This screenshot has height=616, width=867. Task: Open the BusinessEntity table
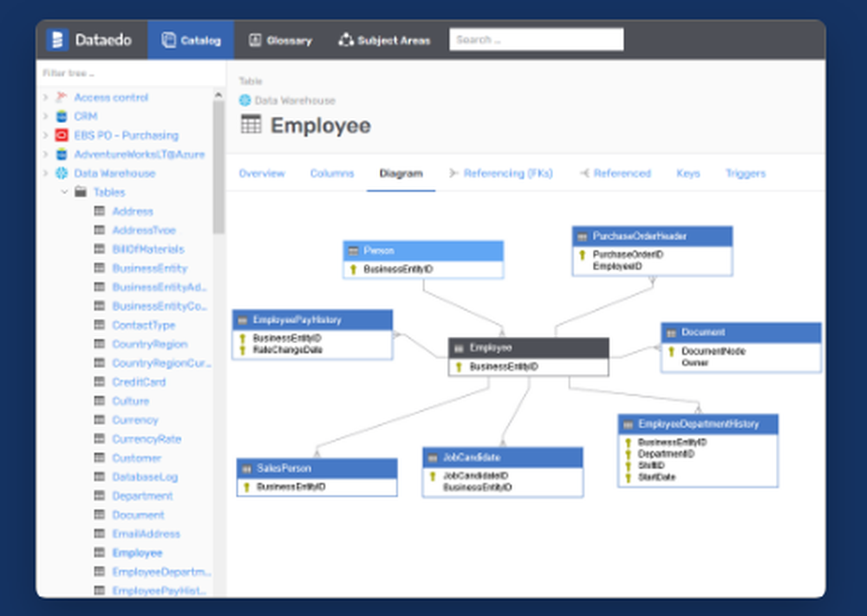150,268
